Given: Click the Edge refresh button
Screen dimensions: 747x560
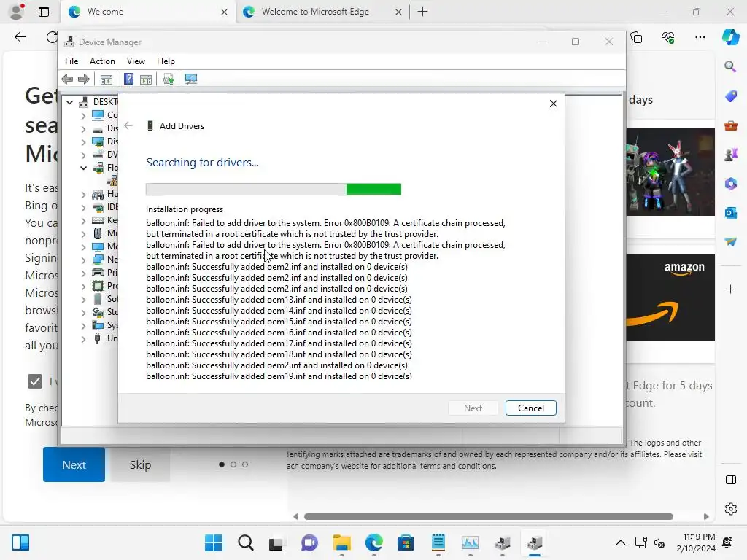Looking at the screenshot, I should [52, 37].
